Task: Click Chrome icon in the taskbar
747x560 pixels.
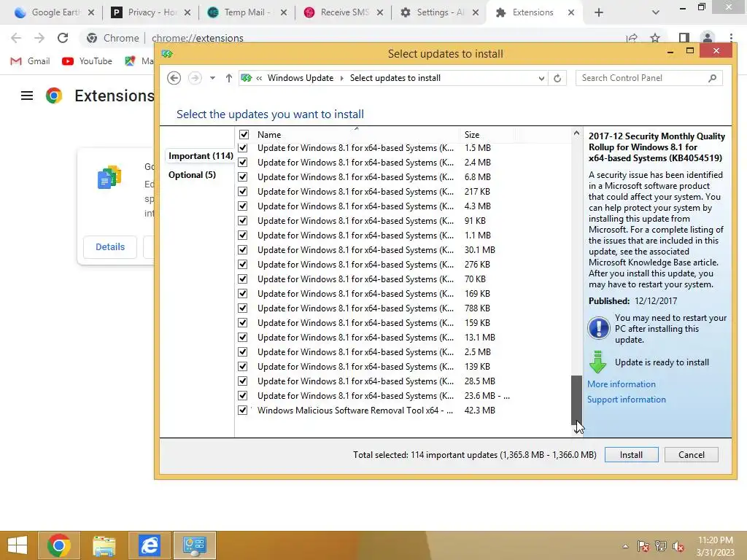Action: point(59,545)
